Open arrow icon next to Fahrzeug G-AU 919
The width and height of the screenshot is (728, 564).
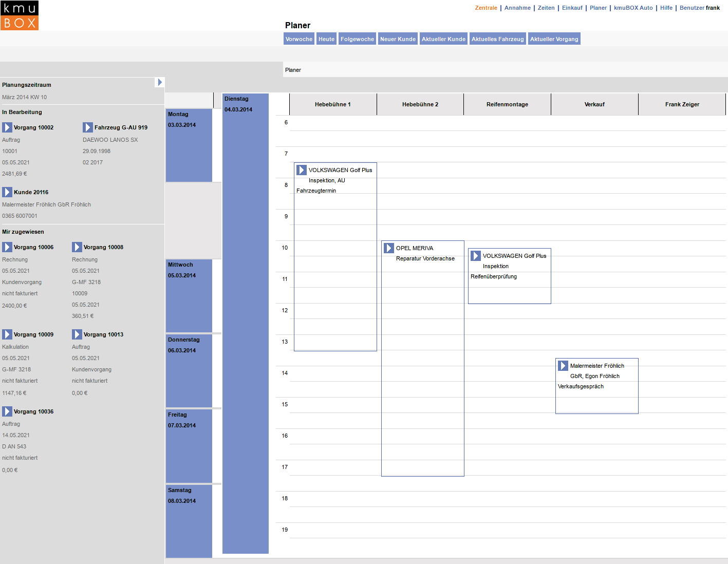88,127
